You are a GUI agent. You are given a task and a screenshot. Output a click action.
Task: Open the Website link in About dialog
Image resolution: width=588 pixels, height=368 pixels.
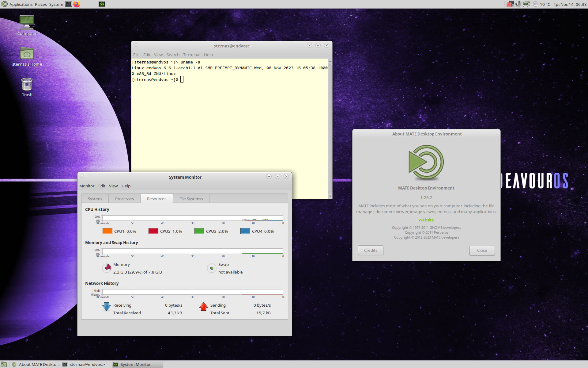[426, 220]
